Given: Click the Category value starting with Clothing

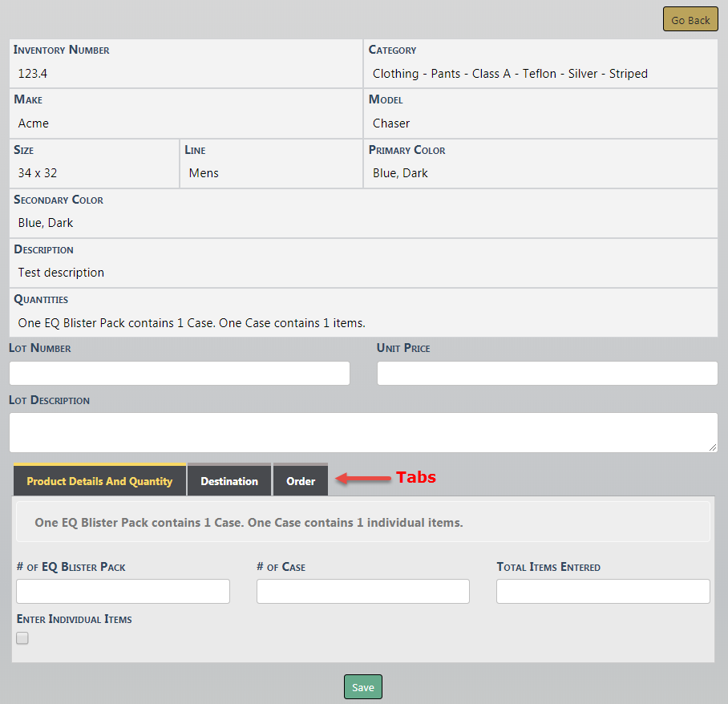Looking at the screenshot, I should pyautogui.click(x=510, y=74).
